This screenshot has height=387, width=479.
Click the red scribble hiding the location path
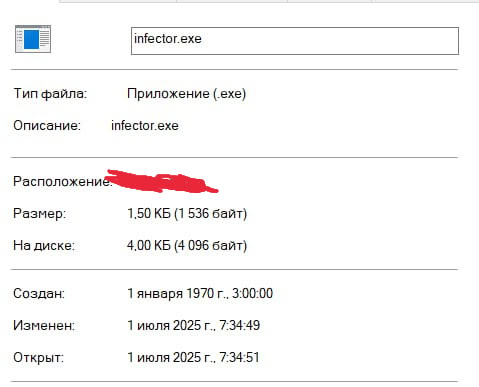pos(162,182)
